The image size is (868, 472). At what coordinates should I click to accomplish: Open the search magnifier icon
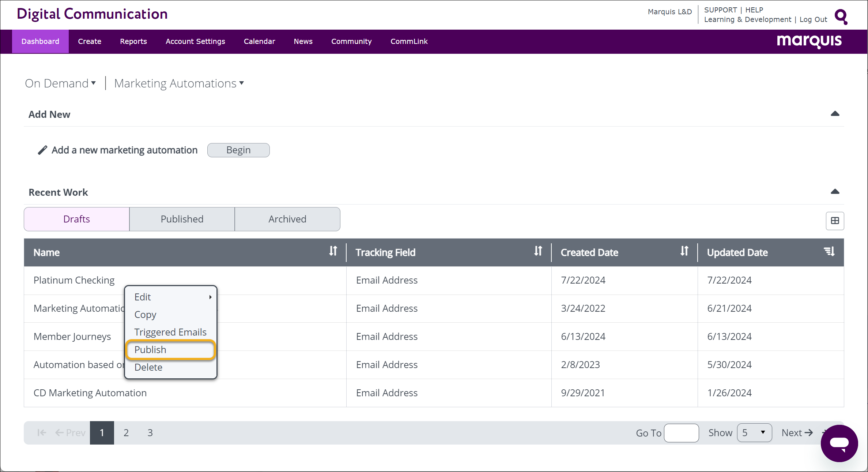pos(841,16)
